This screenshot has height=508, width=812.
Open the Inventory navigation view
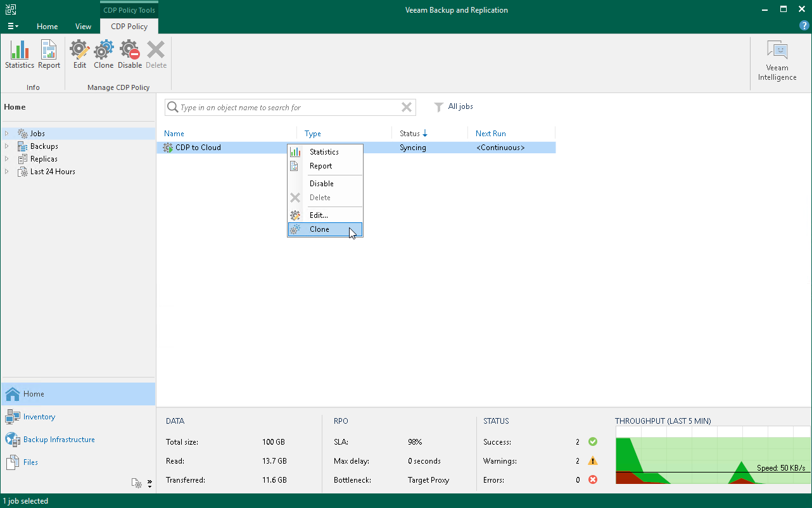coord(78,417)
